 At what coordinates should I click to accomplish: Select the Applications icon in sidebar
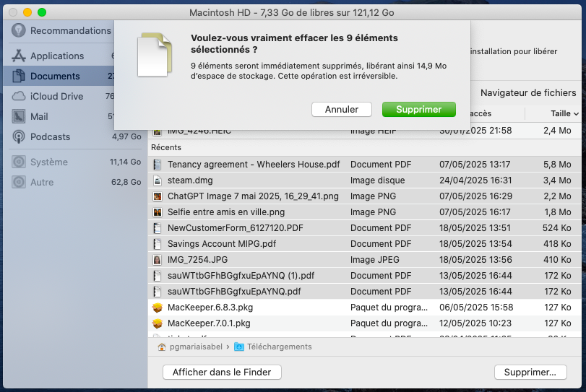[x=19, y=56]
